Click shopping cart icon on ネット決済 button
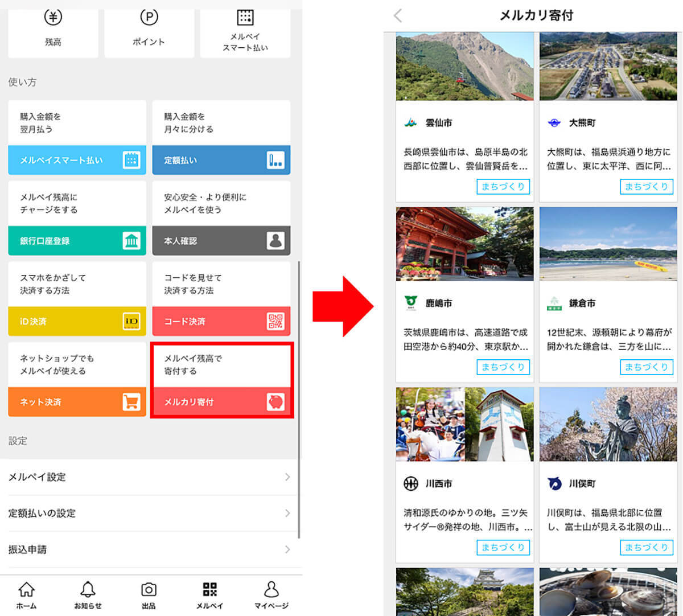 [x=131, y=402]
